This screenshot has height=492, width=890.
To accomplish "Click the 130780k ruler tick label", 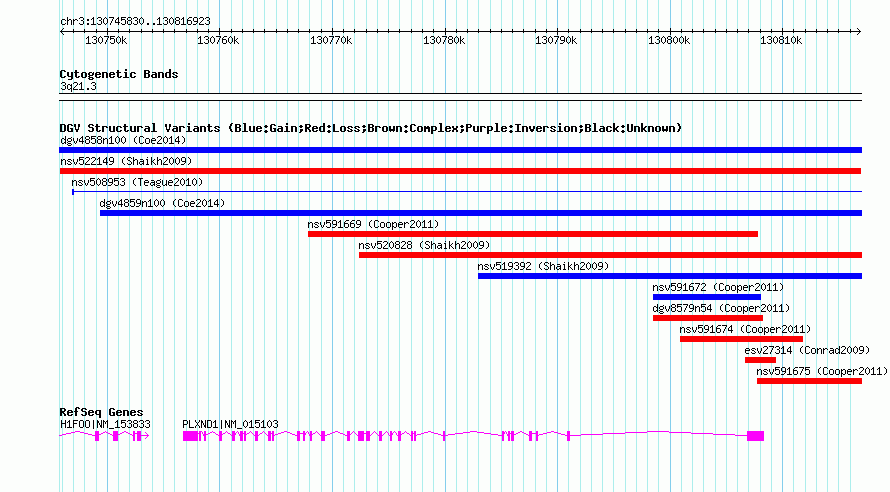I will point(444,40).
